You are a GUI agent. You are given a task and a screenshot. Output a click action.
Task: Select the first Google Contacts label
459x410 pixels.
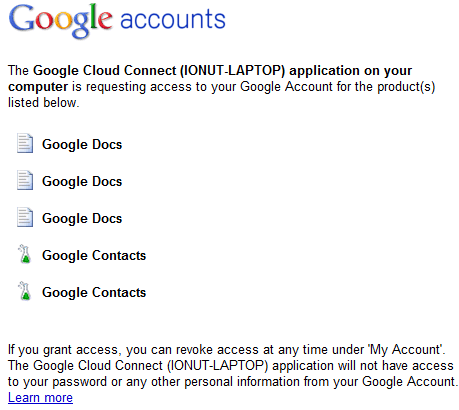click(x=94, y=256)
